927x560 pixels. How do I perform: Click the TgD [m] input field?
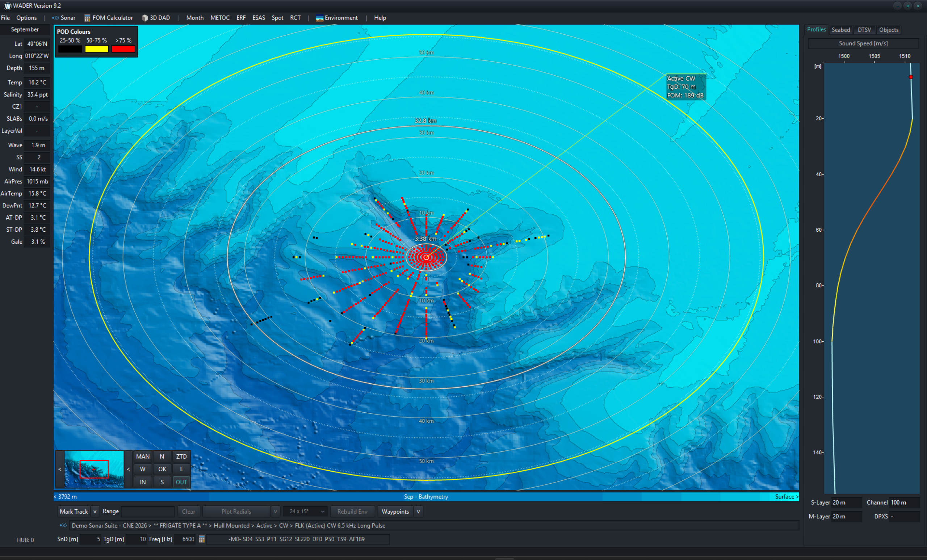[136, 539]
